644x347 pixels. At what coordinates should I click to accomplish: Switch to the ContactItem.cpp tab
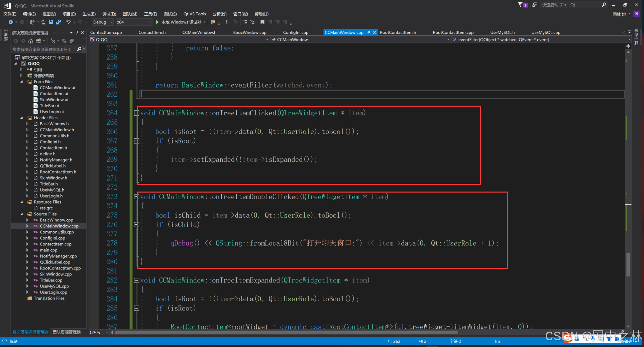click(106, 32)
